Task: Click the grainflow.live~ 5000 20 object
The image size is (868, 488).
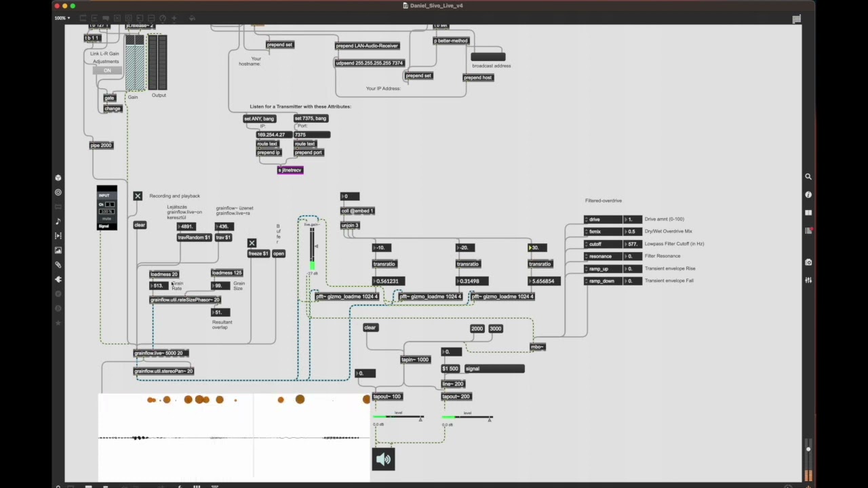Action: click(159, 353)
